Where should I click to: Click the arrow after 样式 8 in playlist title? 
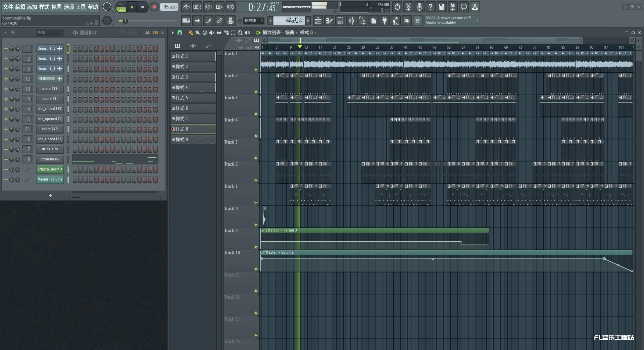(x=315, y=33)
